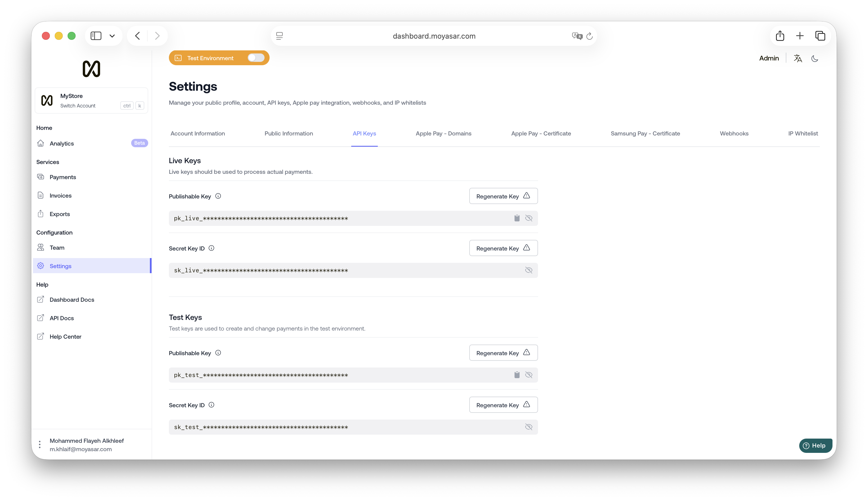Open the Help Center link
The width and height of the screenshot is (868, 501).
pyautogui.click(x=65, y=336)
